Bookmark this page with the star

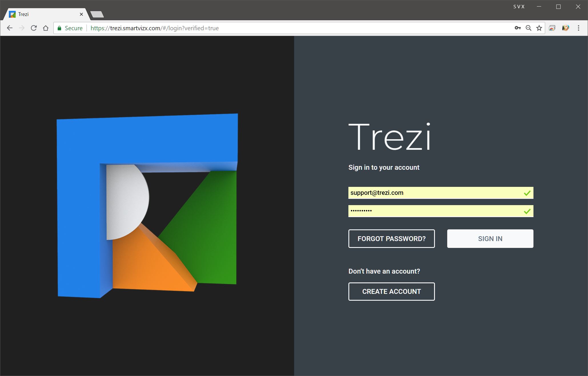[539, 28]
